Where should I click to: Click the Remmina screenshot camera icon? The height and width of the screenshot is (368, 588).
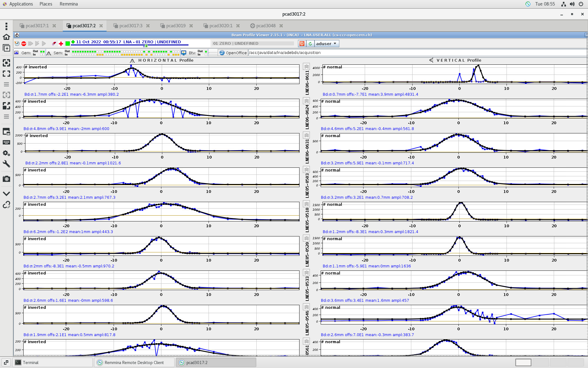tap(6, 179)
